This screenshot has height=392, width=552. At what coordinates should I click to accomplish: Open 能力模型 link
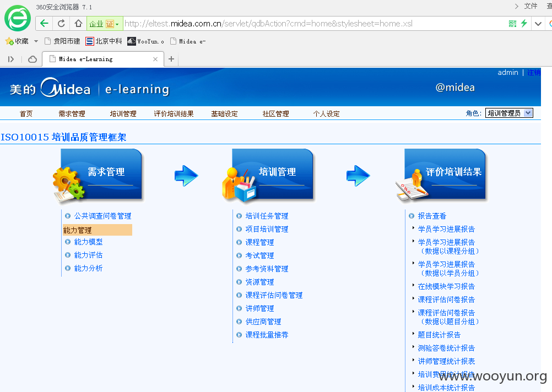click(x=88, y=242)
